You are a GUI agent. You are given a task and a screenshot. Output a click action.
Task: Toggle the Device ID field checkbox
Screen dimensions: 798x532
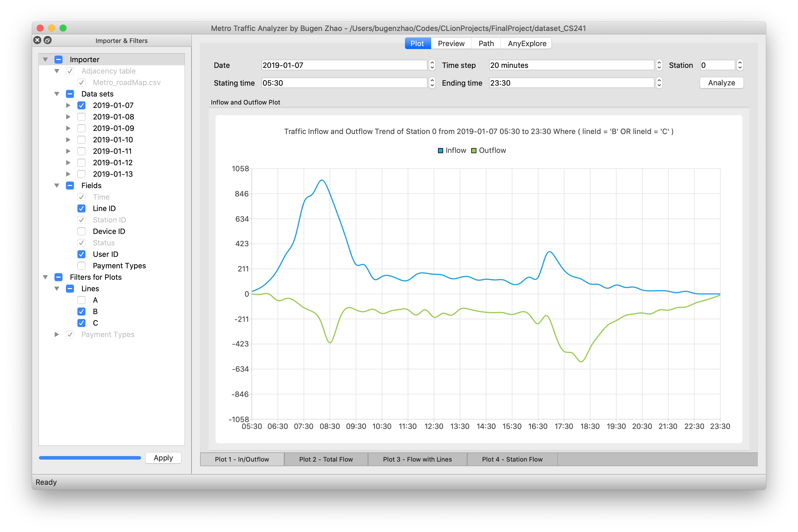[x=81, y=231]
